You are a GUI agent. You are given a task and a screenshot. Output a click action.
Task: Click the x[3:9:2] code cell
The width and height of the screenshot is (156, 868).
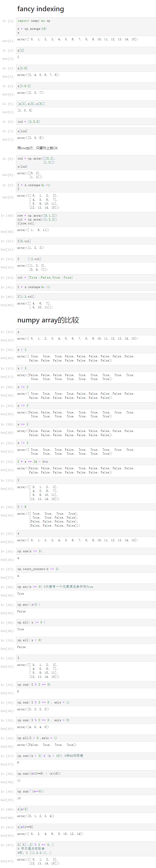(x=86, y=86)
